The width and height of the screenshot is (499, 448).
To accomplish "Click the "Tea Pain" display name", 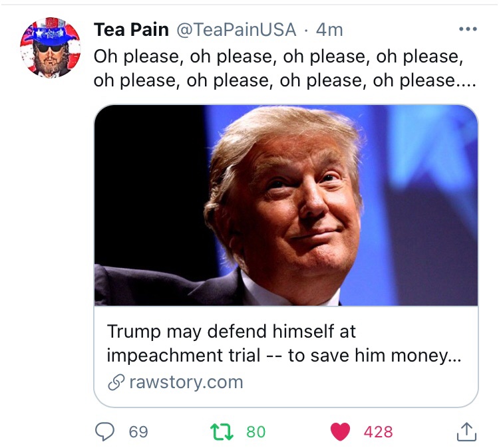I will [131, 30].
